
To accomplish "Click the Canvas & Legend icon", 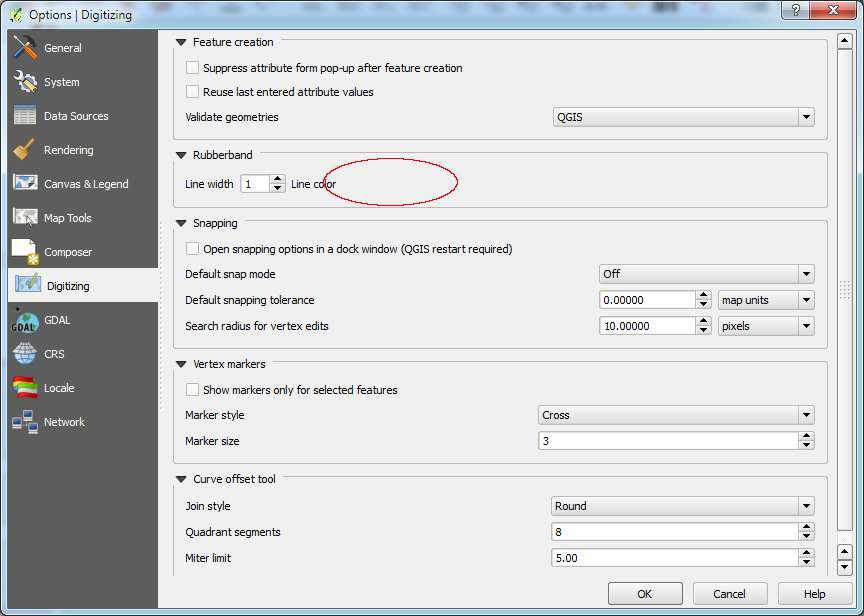I will pyautogui.click(x=25, y=182).
